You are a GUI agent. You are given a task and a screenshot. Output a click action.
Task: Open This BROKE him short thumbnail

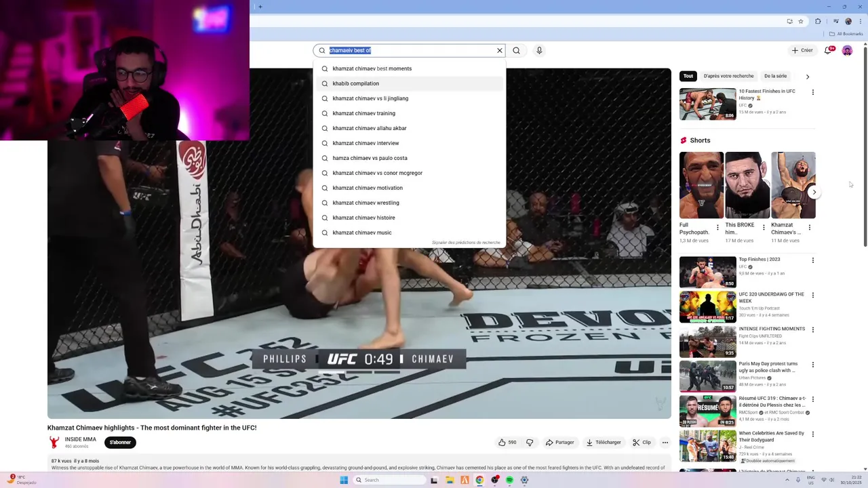[747, 185]
